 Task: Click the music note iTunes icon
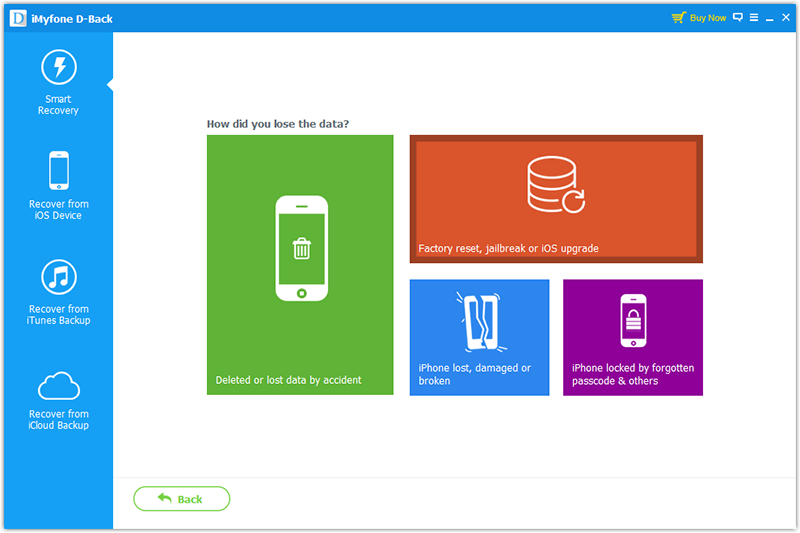(59, 277)
